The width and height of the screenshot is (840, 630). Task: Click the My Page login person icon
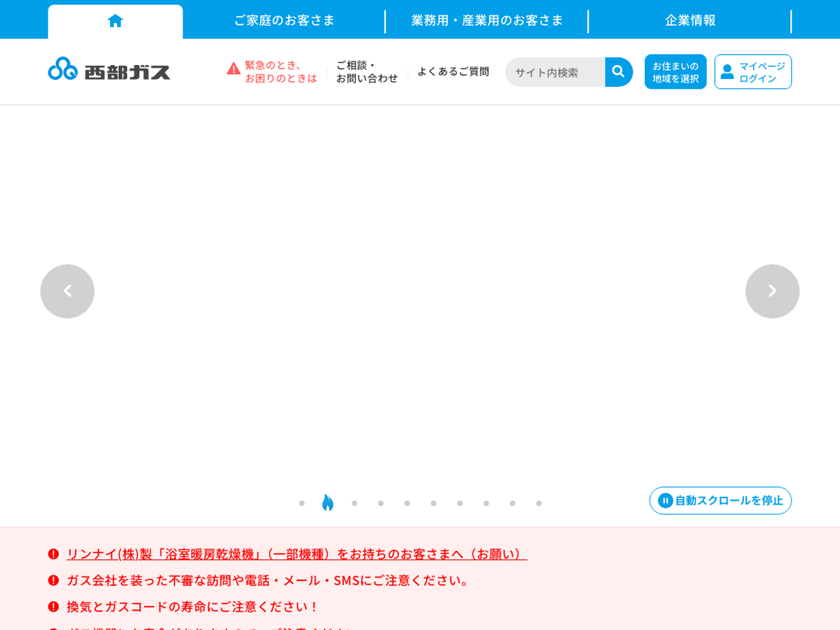pyautogui.click(x=727, y=72)
